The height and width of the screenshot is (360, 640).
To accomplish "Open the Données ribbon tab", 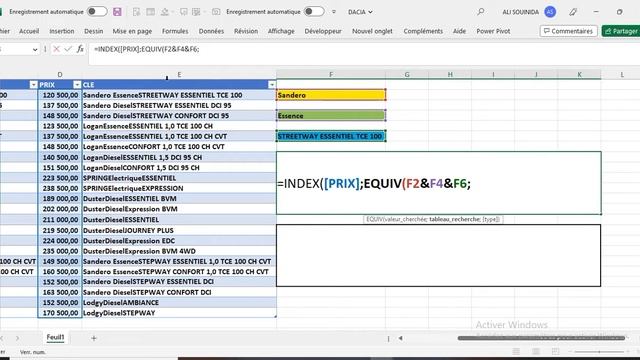I will pyautogui.click(x=211, y=31).
